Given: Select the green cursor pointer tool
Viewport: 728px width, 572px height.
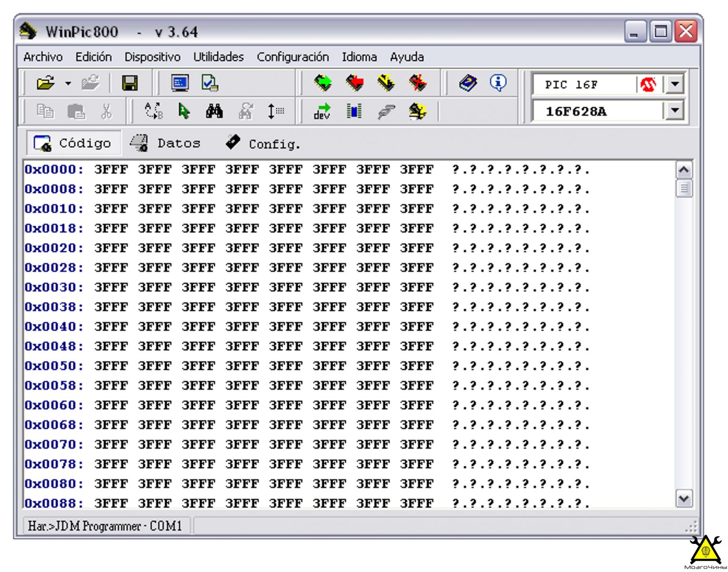Looking at the screenshot, I should click(x=184, y=111).
